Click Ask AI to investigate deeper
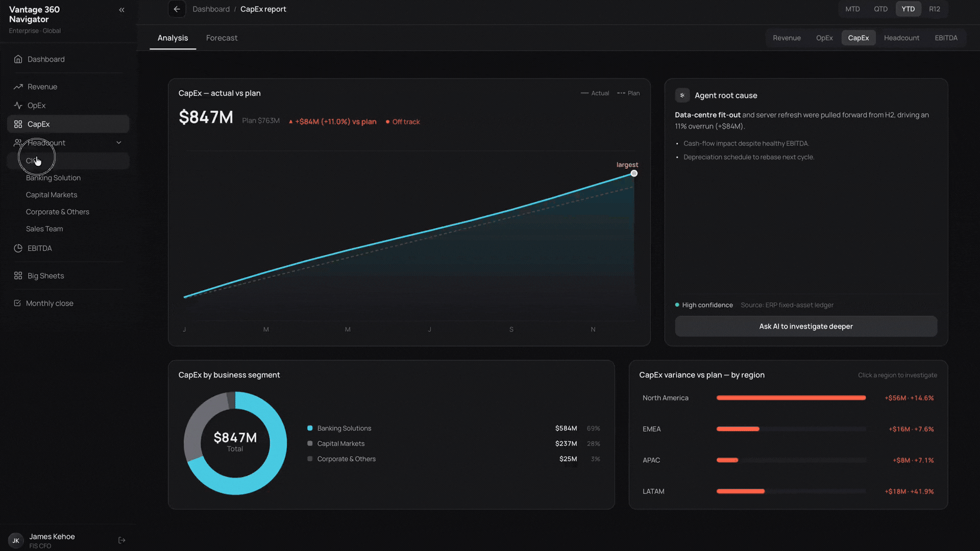980x551 pixels. tap(806, 327)
